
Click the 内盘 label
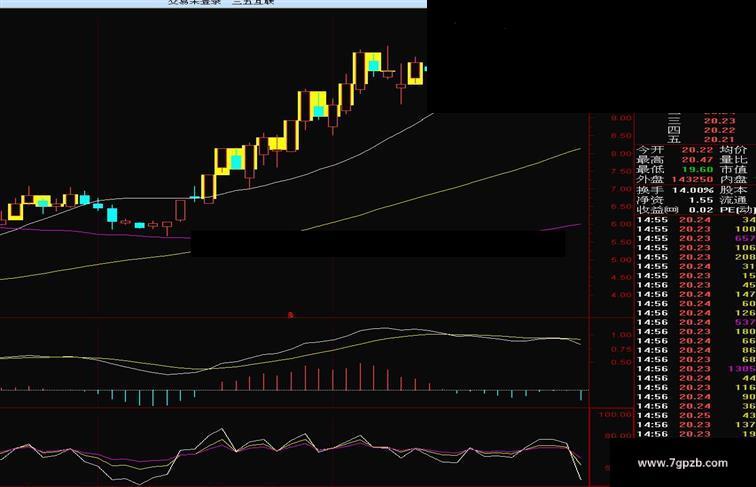click(733, 179)
